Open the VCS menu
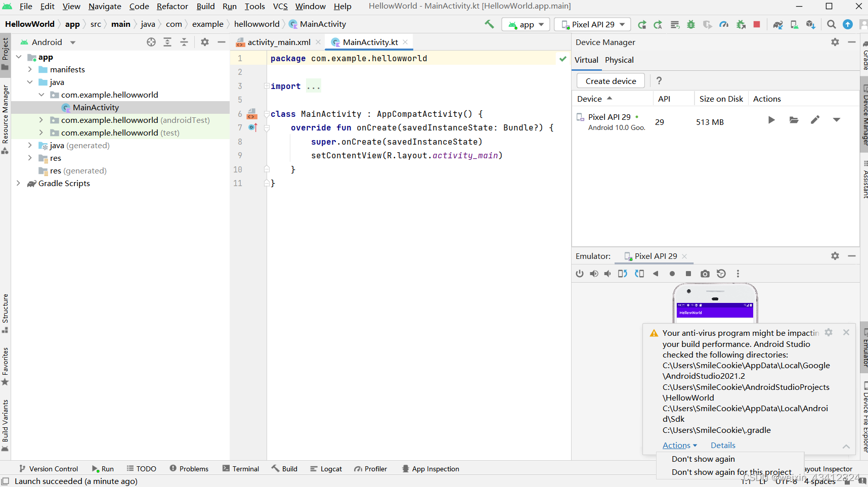Viewport: 868px width, 487px height. 280,6
